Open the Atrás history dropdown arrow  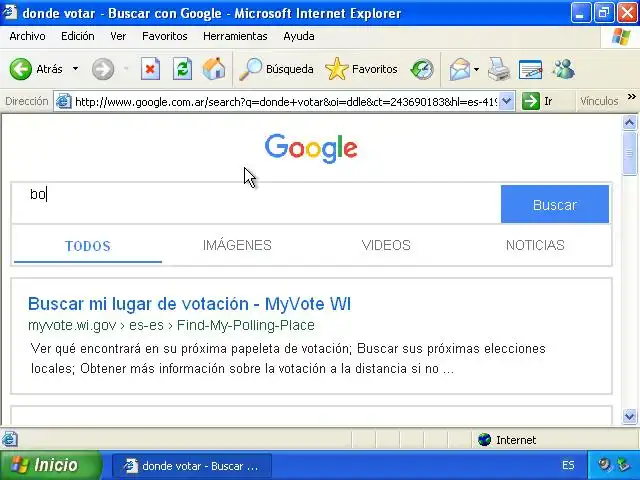76,69
